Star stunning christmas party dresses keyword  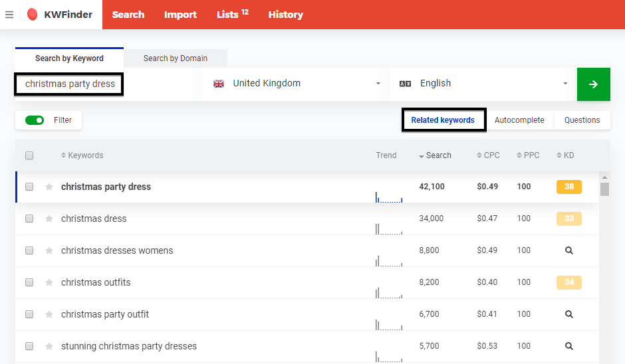point(49,346)
